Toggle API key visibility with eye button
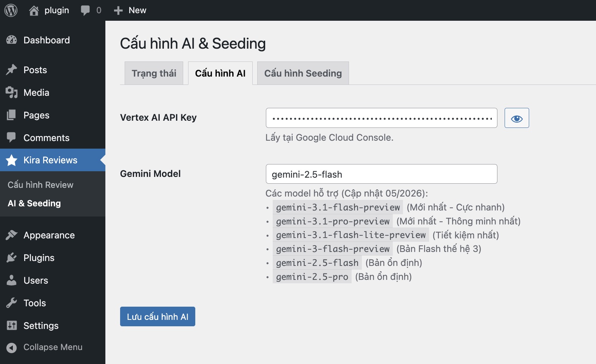Screen dimensions: 596x364 pos(517,118)
